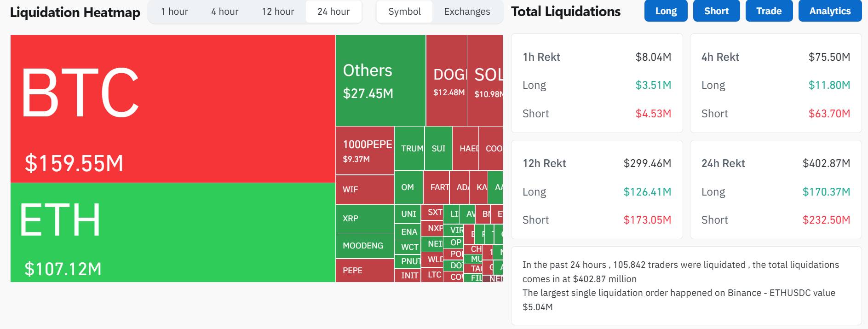The height and width of the screenshot is (329, 868).
Task: Click the blue Short button
Action: click(716, 11)
